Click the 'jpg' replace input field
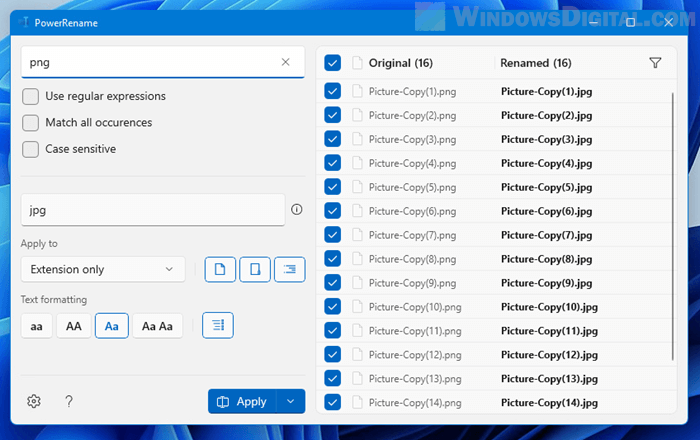 153,210
